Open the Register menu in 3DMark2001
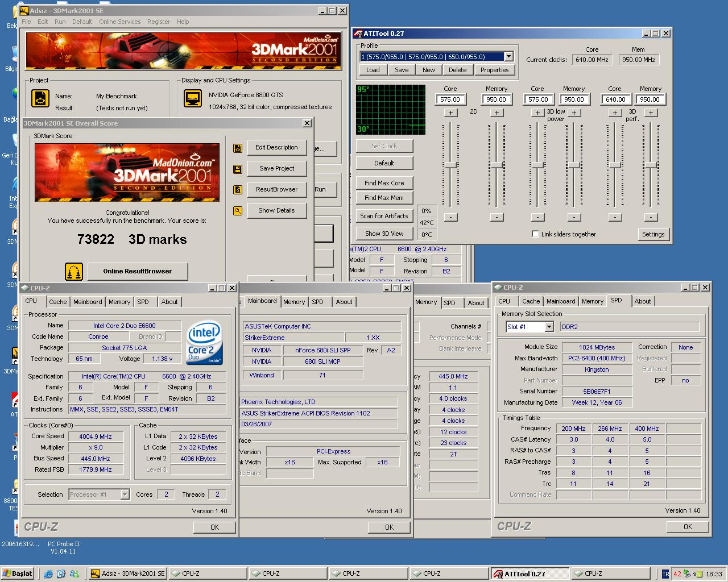Screen dimensions: 728x582 coord(159,22)
